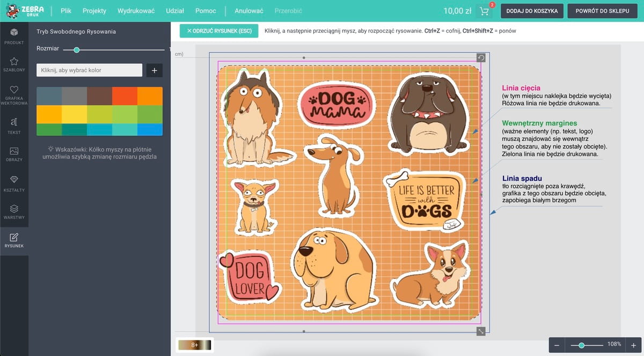
Task: Open the Produkt panel in sidebar
Action: pyautogui.click(x=14, y=35)
